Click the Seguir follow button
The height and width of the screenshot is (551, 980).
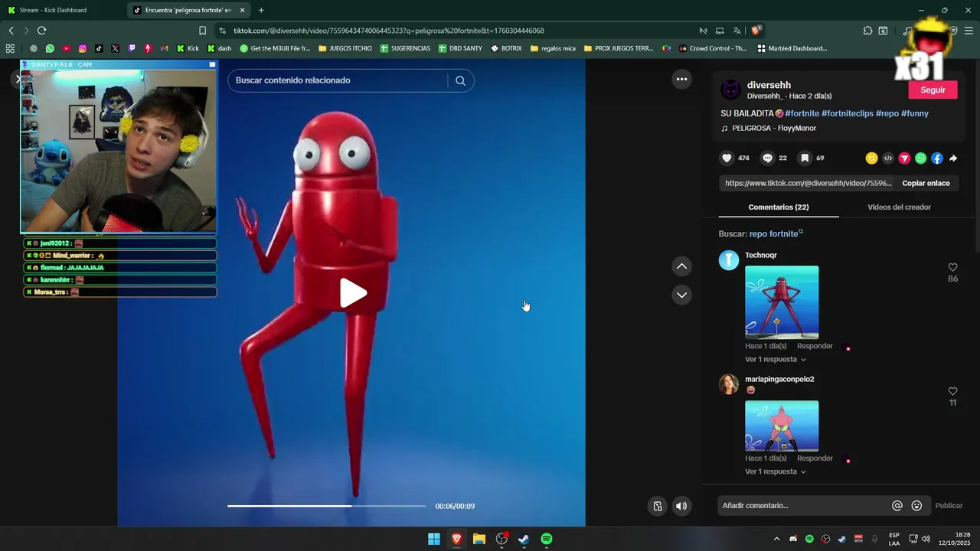(933, 90)
